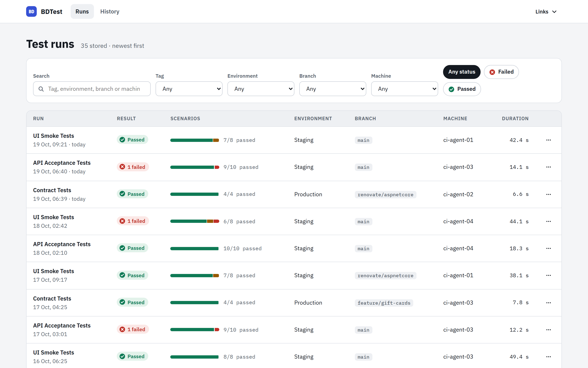Open Contract Tests run from 19 Oct, 06:39
This screenshot has height=368, width=588.
pyautogui.click(x=52, y=190)
